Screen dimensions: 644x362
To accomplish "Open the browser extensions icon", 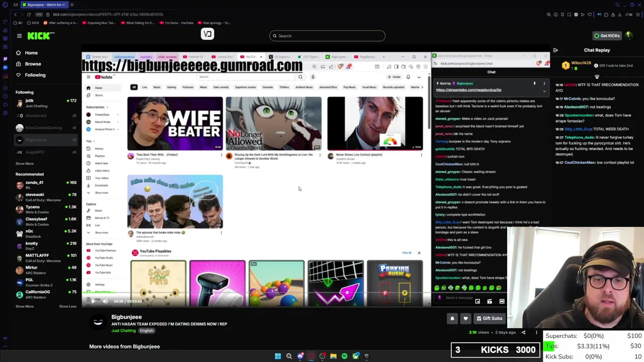I will tap(606, 15).
